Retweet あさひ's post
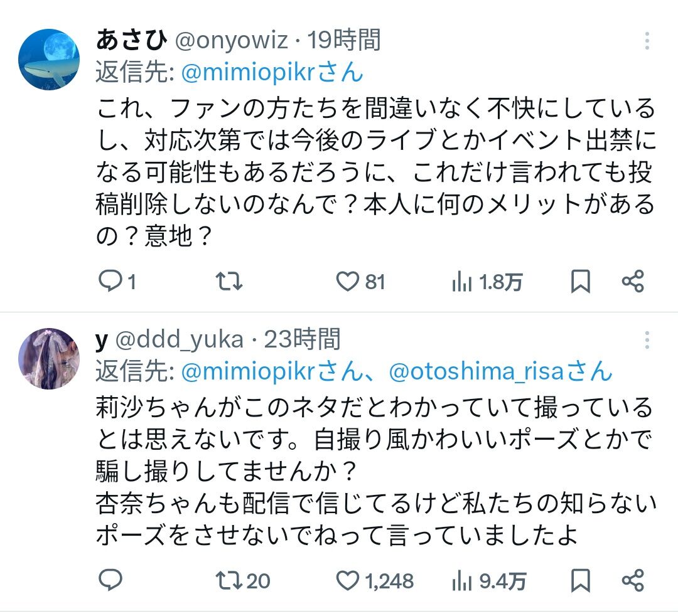 229,282
